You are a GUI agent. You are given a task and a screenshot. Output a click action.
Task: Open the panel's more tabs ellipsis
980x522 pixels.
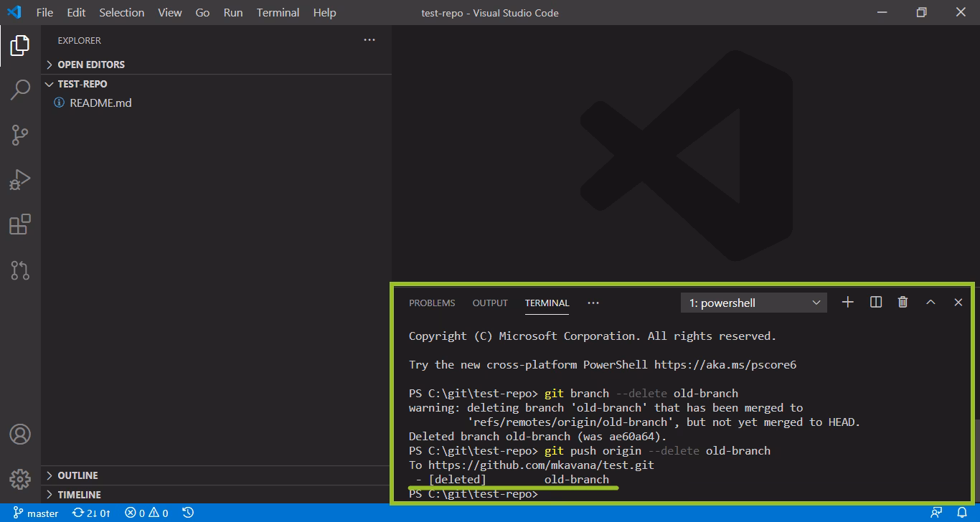(593, 303)
